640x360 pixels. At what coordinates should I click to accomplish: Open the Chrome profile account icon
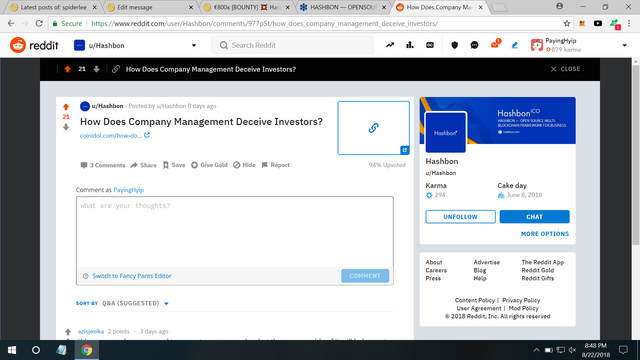click(560, 6)
